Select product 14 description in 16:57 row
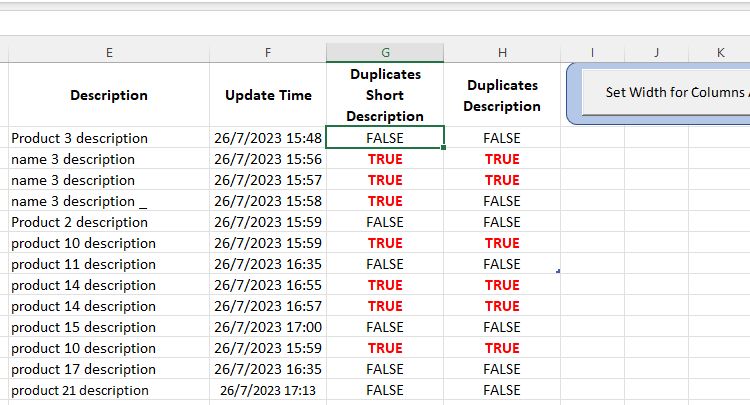Screen dimensions: 750x405 pos(109,306)
